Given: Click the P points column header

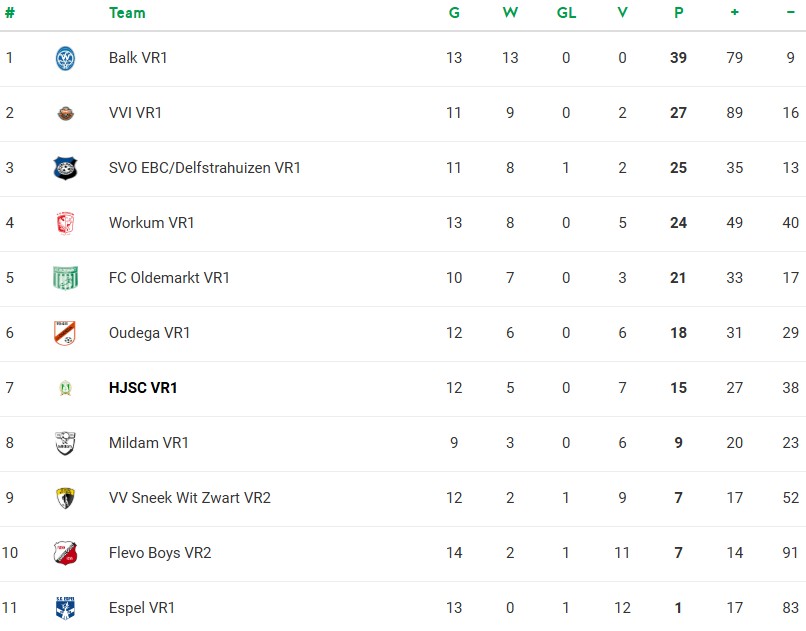Looking at the screenshot, I should pyautogui.click(x=678, y=13).
